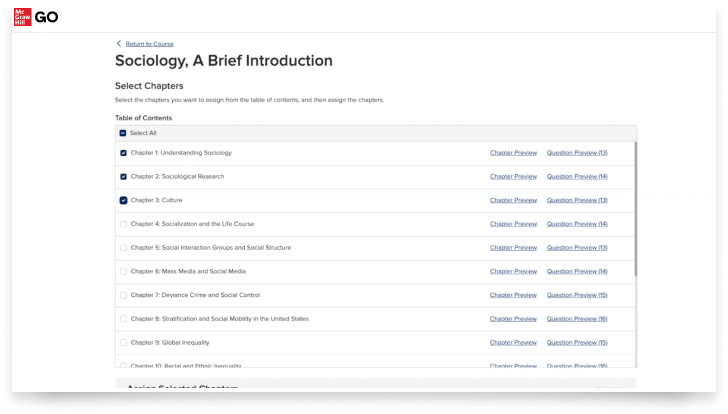
Task: Open Chapter Preview for Chapter 1
Action: tap(514, 153)
